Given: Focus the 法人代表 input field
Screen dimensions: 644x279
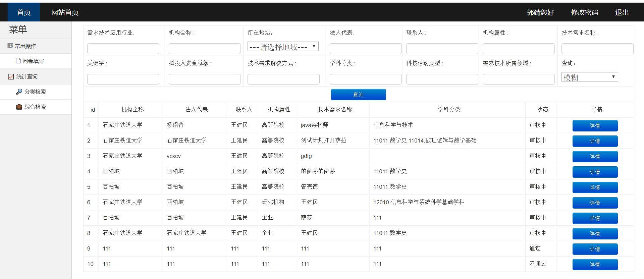Looking at the screenshot, I should [366, 49].
